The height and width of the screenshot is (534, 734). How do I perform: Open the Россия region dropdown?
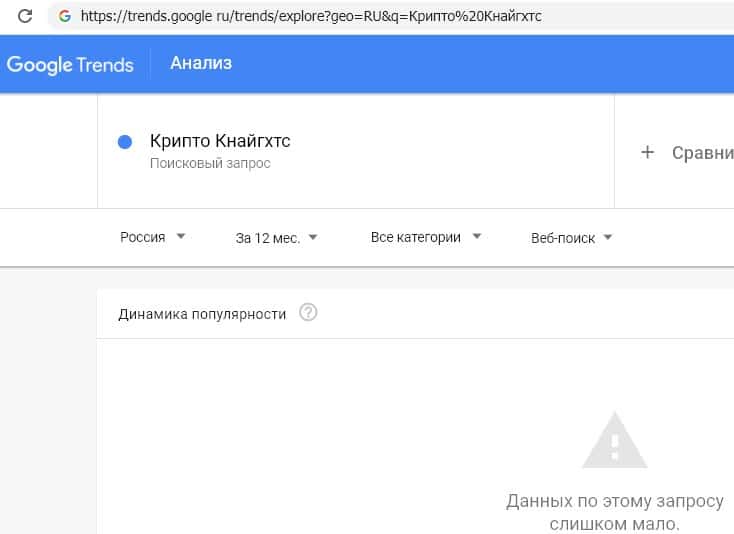tap(153, 237)
